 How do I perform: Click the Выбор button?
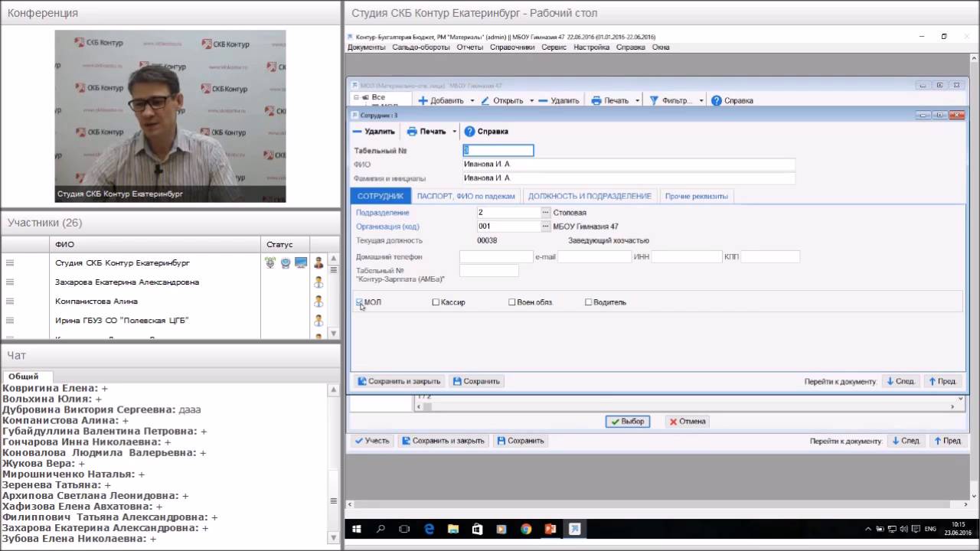coord(627,421)
